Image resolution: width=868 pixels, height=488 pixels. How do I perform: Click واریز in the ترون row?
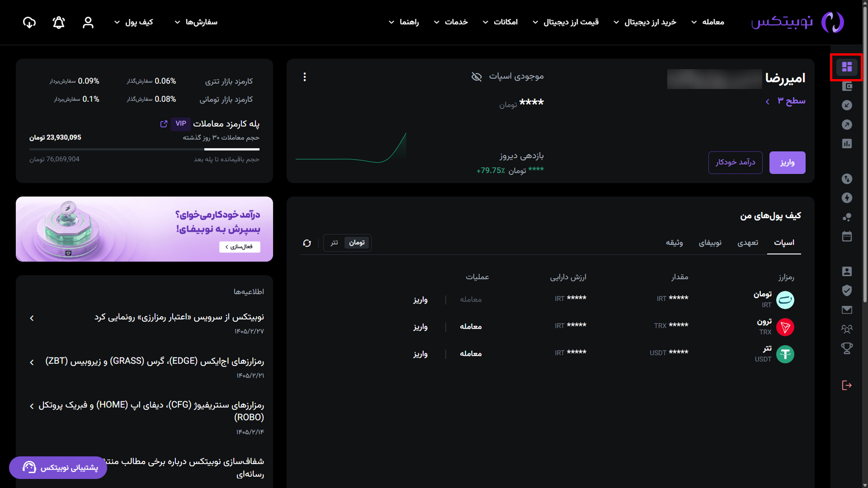420,327
